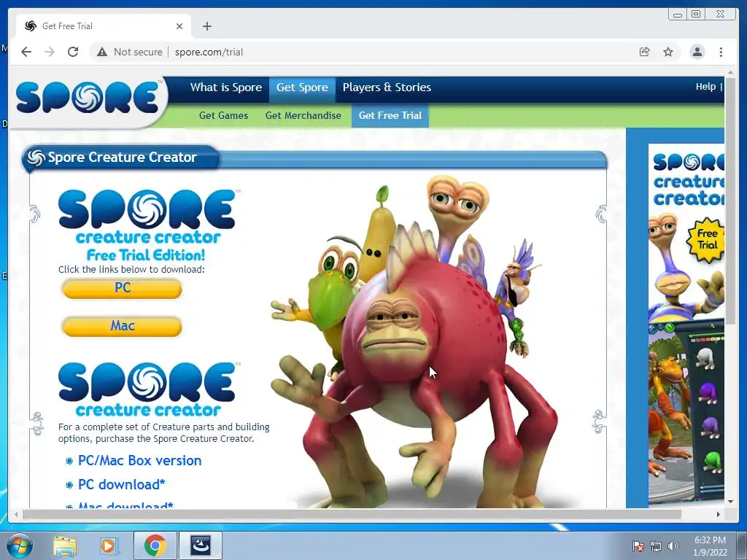The height and width of the screenshot is (560, 747).
Task: Click the Not secure warning icon
Action: click(x=102, y=52)
